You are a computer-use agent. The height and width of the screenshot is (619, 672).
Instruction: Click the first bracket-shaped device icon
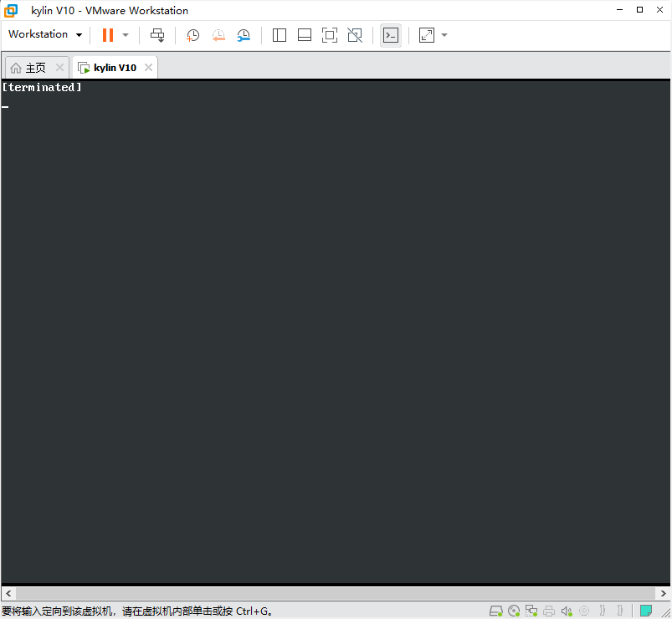click(x=603, y=611)
